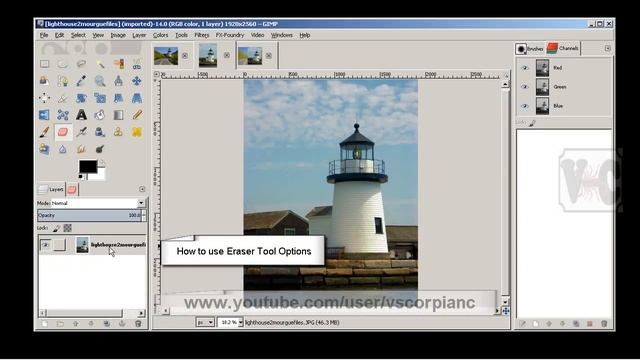Open the Select menu
The height and width of the screenshot is (360, 640).
78,35
